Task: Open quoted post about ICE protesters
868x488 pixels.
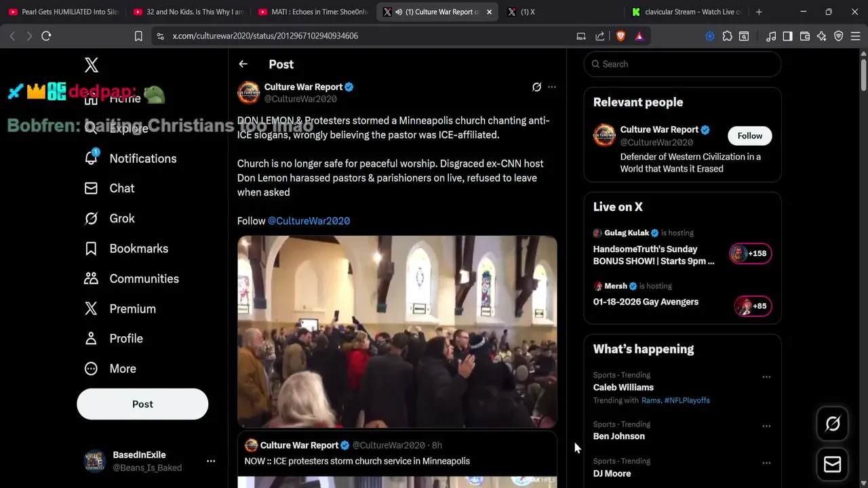Action: [397, 460]
